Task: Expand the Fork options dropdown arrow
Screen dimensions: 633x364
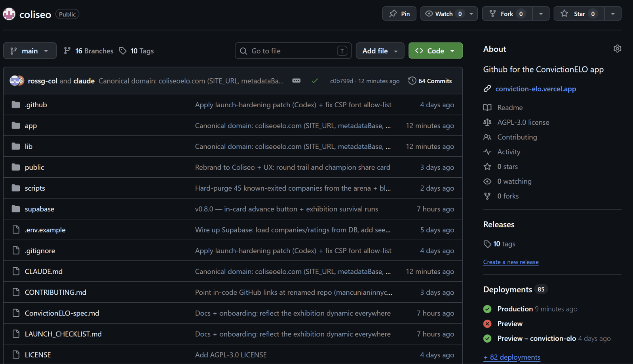Action: tap(541, 14)
